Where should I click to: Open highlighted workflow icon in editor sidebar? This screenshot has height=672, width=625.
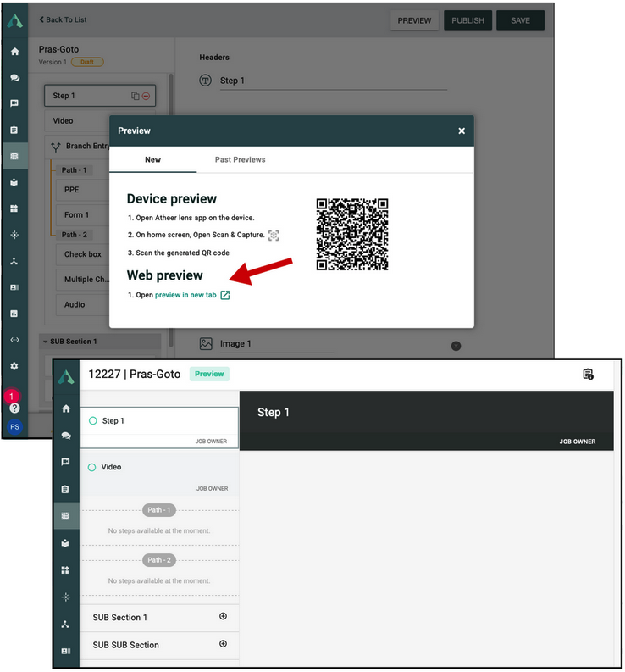[14, 156]
